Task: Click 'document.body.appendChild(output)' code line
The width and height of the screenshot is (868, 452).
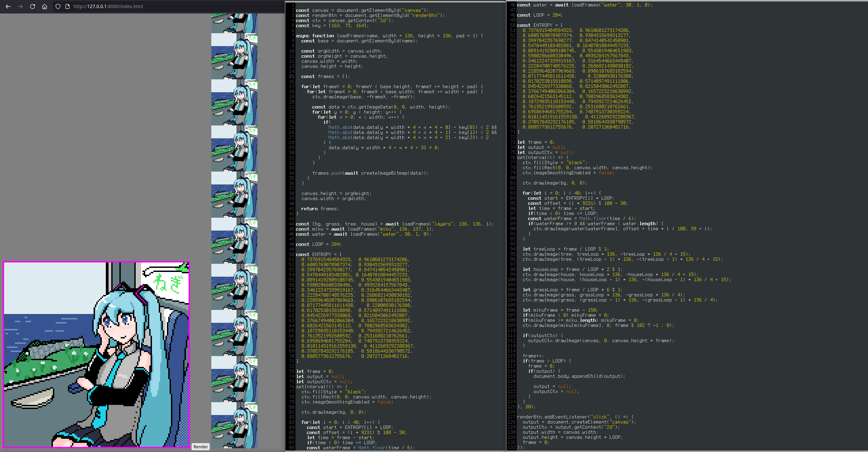Action: (x=579, y=376)
